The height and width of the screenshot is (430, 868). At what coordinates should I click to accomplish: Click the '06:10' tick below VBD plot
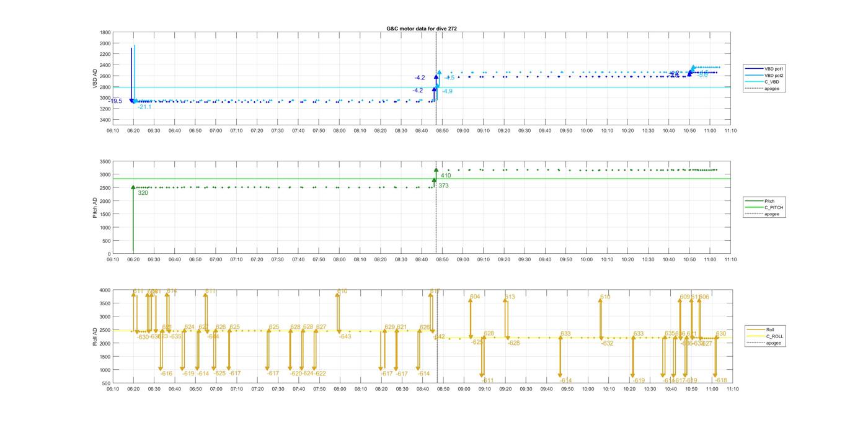113,130
